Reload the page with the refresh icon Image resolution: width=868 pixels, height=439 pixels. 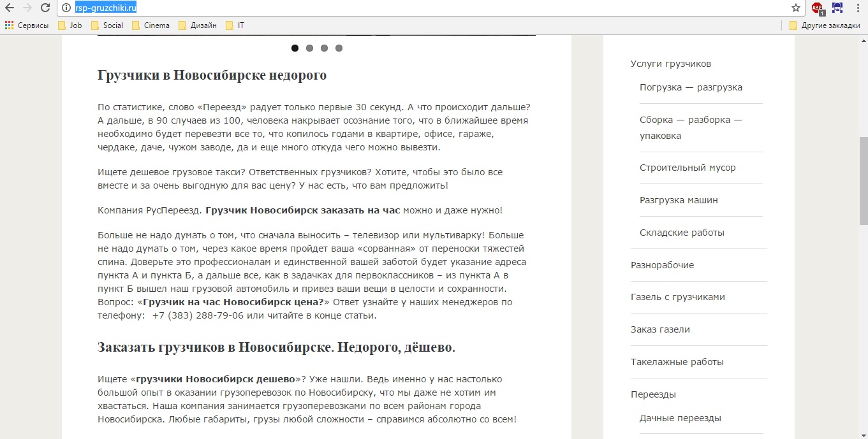tap(45, 8)
